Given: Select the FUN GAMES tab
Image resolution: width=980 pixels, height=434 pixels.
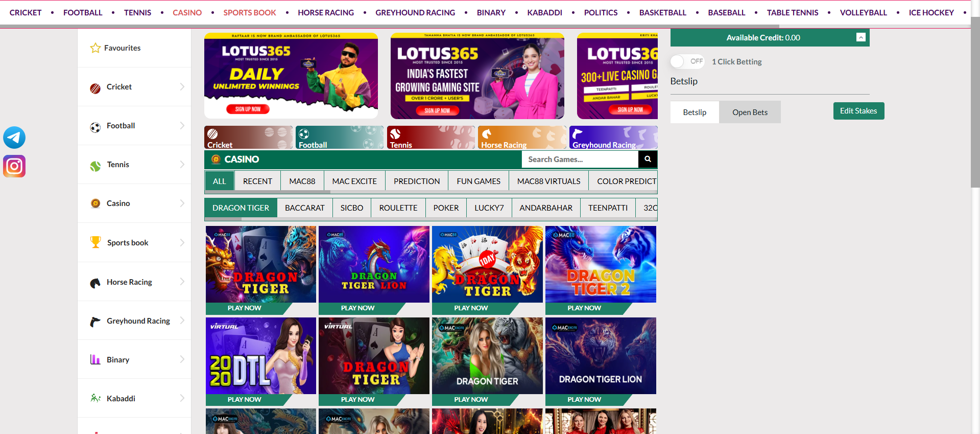Looking at the screenshot, I should tap(479, 181).
